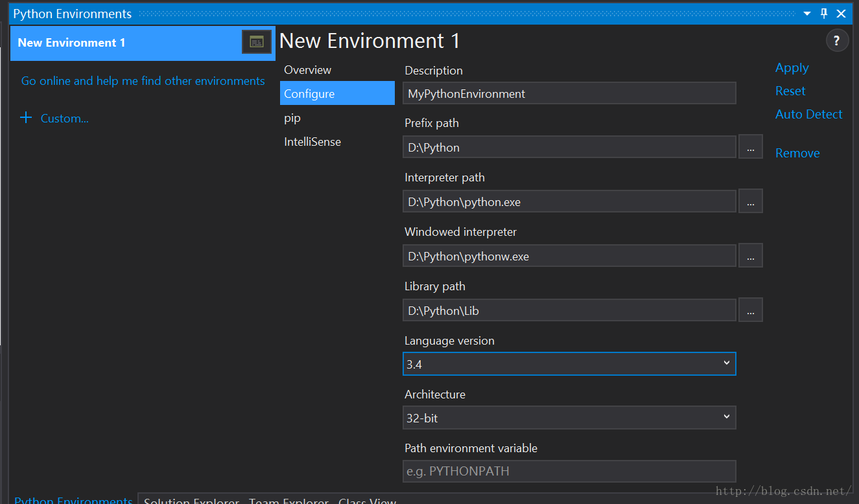Image resolution: width=859 pixels, height=504 pixels.
Task: Close the Python Environments panel
Action: click(841, 14)
